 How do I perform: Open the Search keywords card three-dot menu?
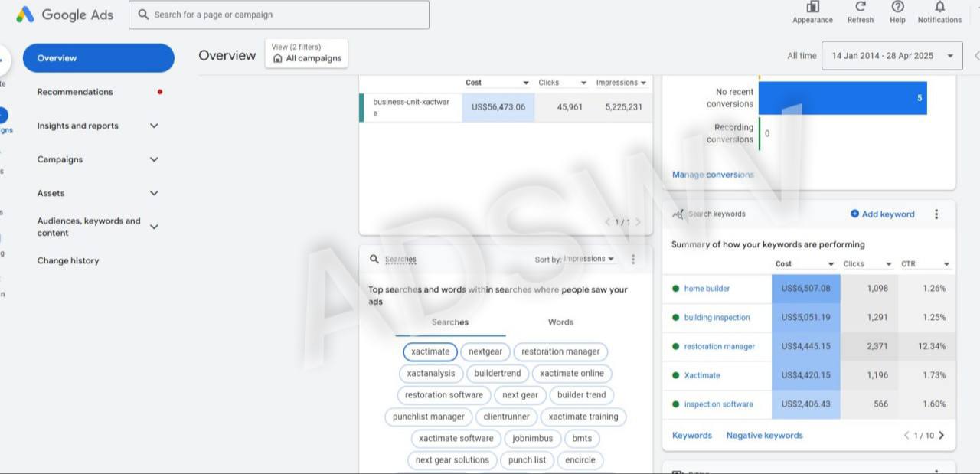click(x=936, y=214)
